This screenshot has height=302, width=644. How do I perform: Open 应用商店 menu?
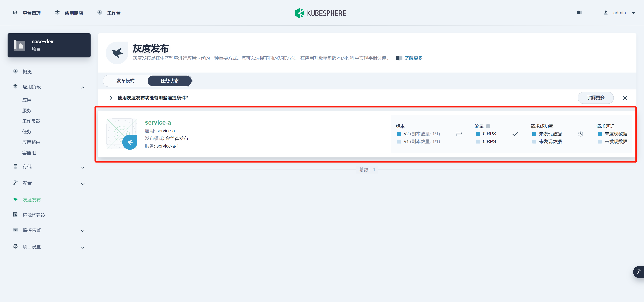point(74,13)
